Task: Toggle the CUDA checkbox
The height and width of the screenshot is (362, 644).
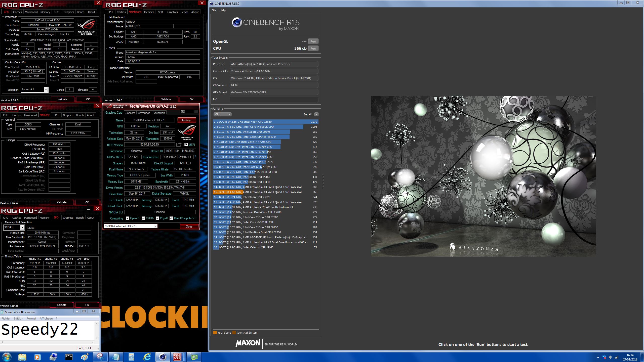Action: point(143,218)
